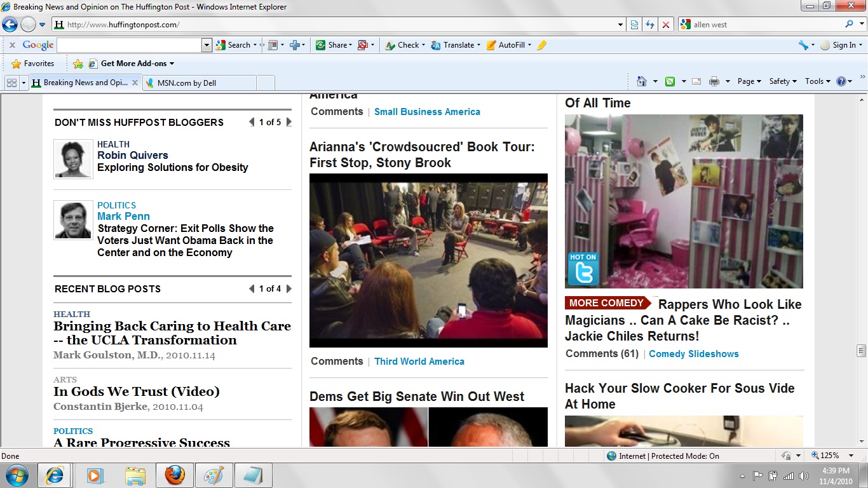The width and height of the screenshot is (868, 488).
Task: Open Get More Add-ons dropdown
Action: 131,64
